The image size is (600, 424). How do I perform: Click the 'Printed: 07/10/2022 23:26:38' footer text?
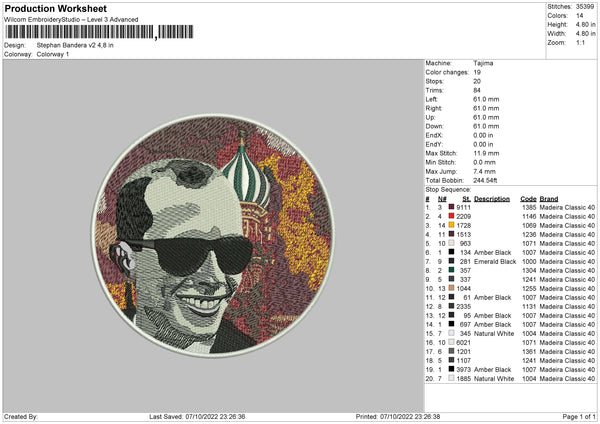pos(398,416)
